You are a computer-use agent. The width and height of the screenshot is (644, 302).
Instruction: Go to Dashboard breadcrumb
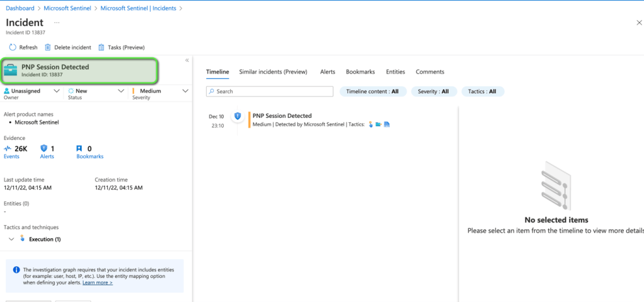20,8
